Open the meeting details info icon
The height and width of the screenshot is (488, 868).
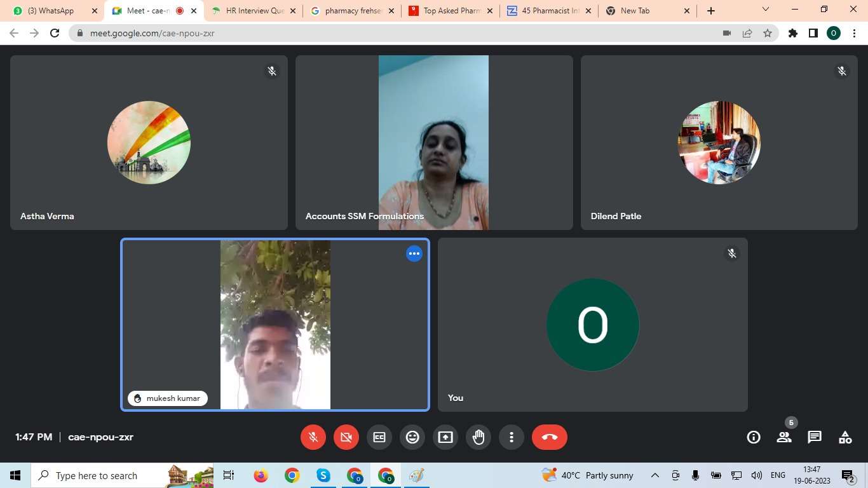754,437
